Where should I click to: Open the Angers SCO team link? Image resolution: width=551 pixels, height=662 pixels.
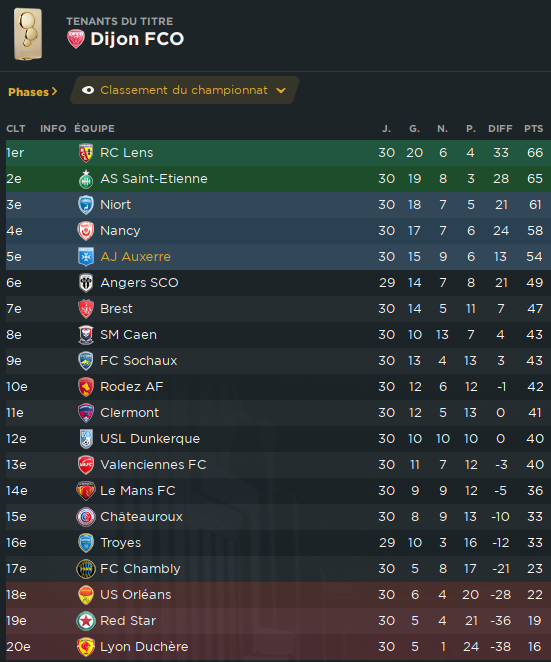[139, 283]
